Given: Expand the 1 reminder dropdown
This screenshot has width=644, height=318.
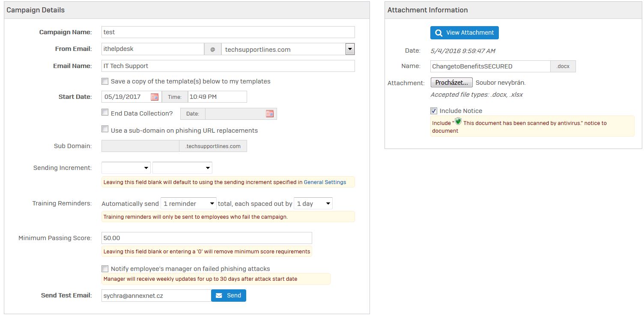Looking at the screenshot, I should click(x=189, y=204).
